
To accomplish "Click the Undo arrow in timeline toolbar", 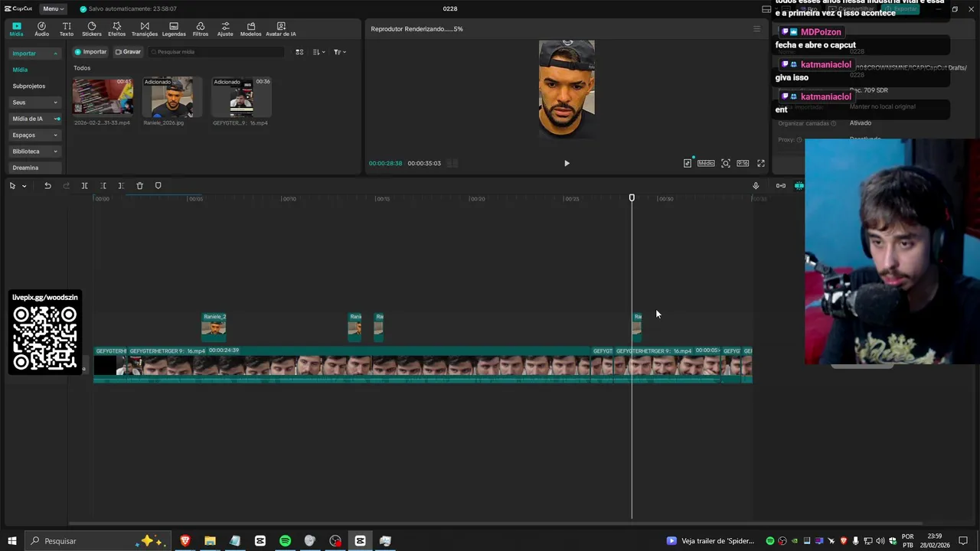I will (x=47, y=186).
